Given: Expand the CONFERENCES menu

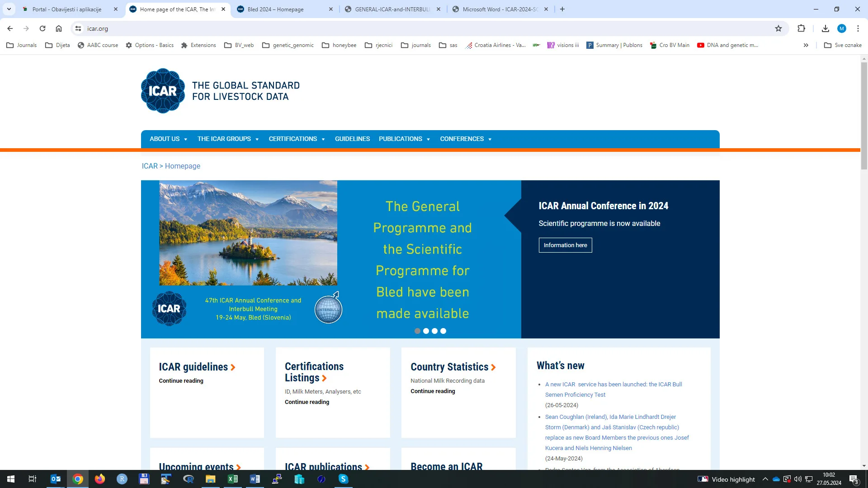Looking at the screenshot, I should point(466,139).
